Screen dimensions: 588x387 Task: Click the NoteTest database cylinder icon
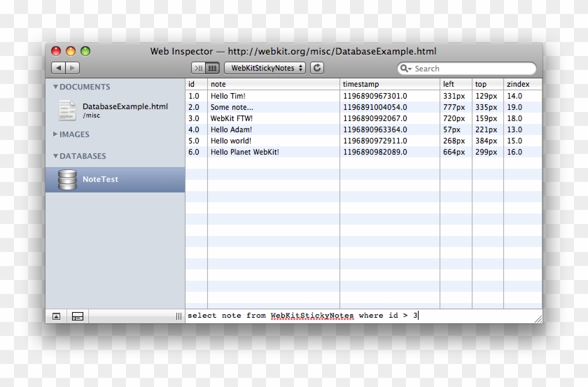(67, 180)
